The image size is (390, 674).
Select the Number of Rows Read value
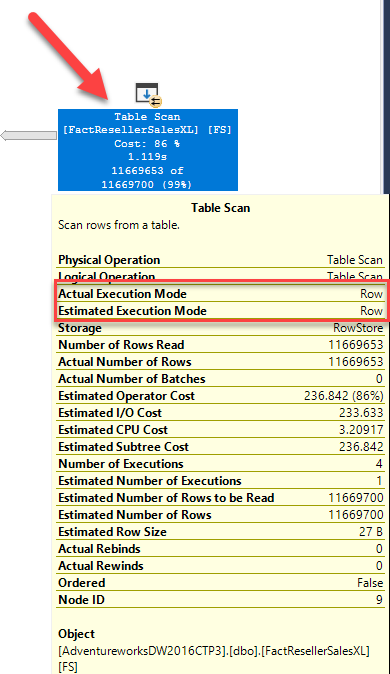point(356,345)
